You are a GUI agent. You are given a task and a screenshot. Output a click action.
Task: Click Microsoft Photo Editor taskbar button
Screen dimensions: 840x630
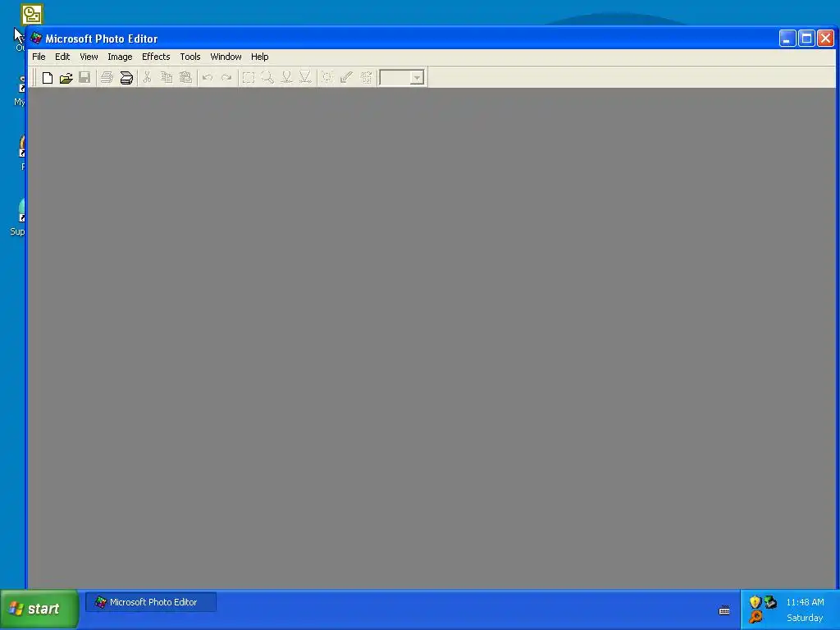(151, 602)
